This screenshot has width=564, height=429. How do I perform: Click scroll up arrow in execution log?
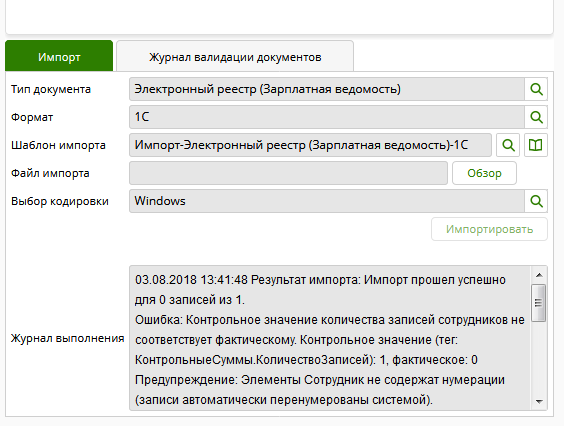[x=539, y=275]
